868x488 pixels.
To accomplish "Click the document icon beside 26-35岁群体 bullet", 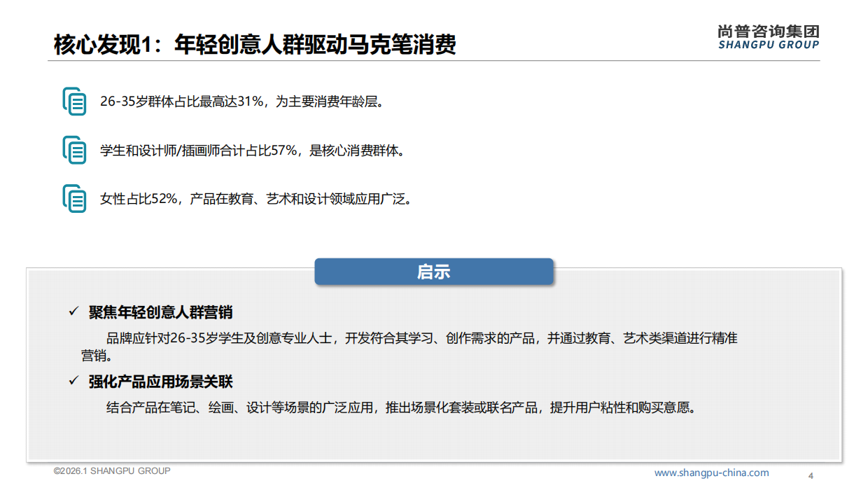I will tap(74, 102).
